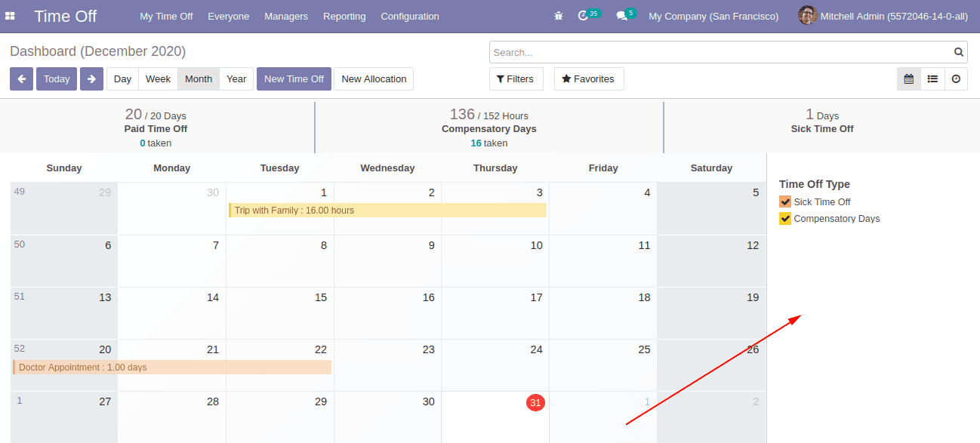Open the apps grid menu icon

pyautogui.click(x=11, y=16)
